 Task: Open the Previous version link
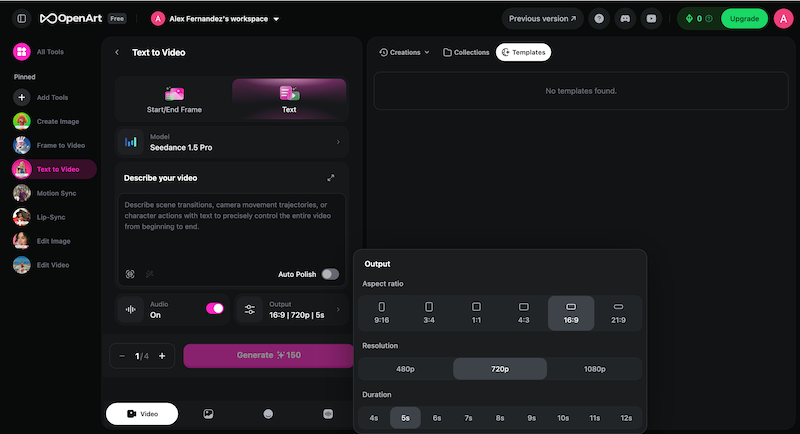click(542, 18)
